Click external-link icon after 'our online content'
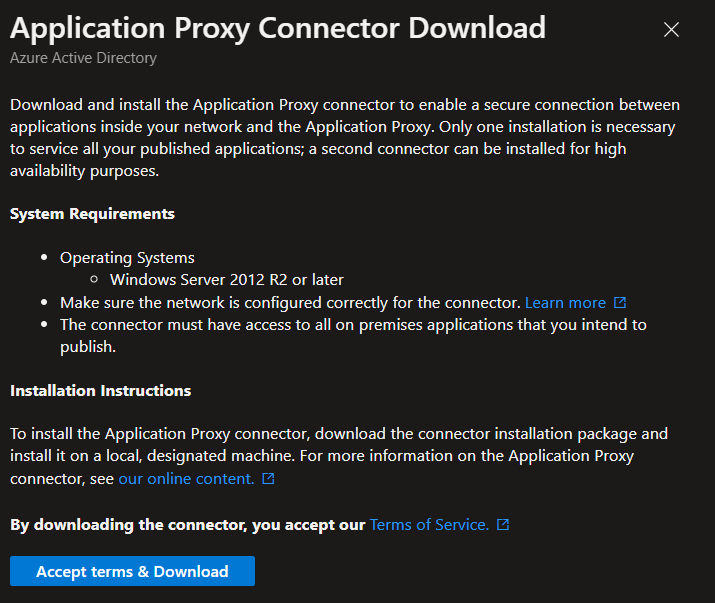Viewport: 715px width, 603px height. coord(268,479)
